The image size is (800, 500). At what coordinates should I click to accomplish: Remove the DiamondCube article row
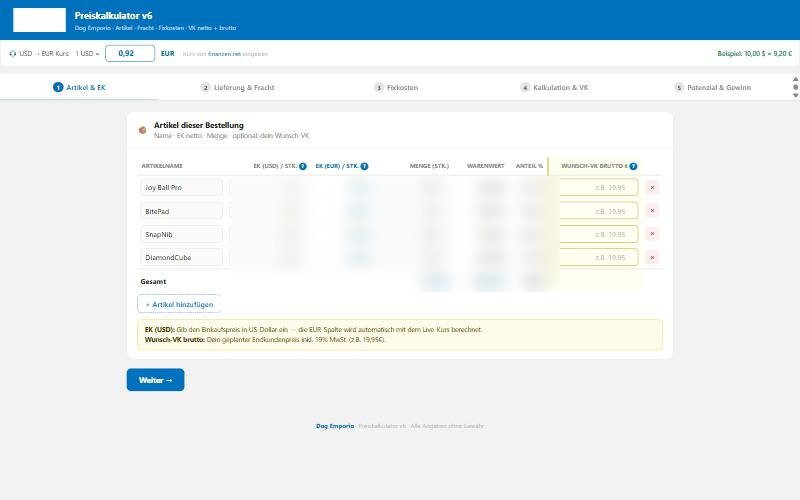point(652,257)
